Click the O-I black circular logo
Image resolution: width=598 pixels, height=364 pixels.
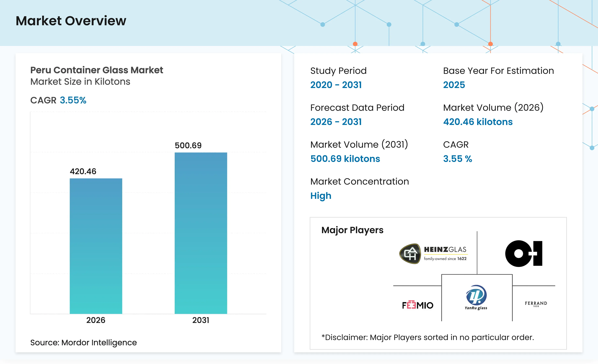524,254
